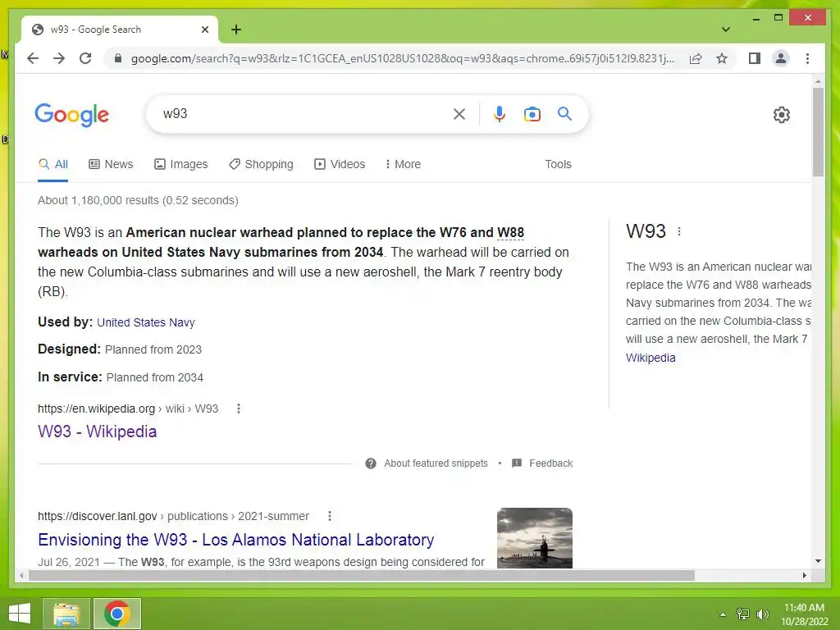This screenshot has width=840, height=630.
Task: Switch to News results tab
Action: click(x=111, y=164)
